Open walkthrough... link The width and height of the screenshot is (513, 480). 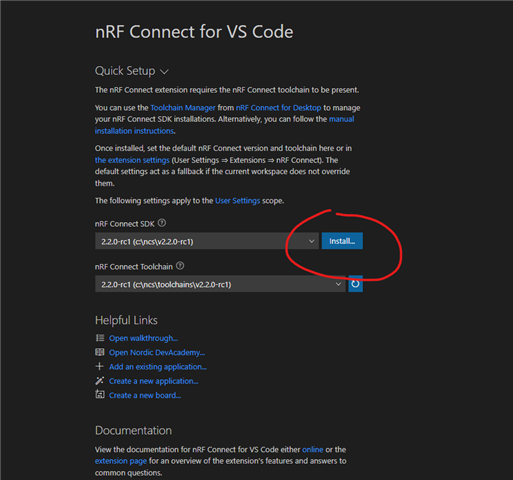[143, 338]
